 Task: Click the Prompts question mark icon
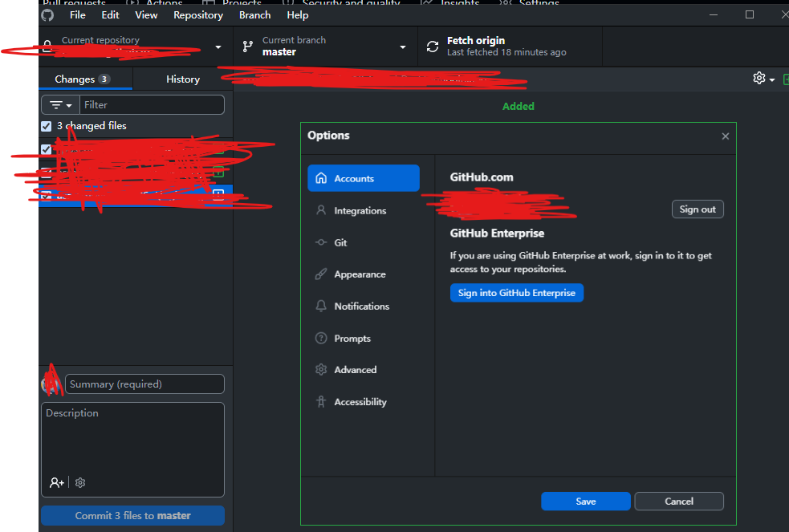coord(321,338)
